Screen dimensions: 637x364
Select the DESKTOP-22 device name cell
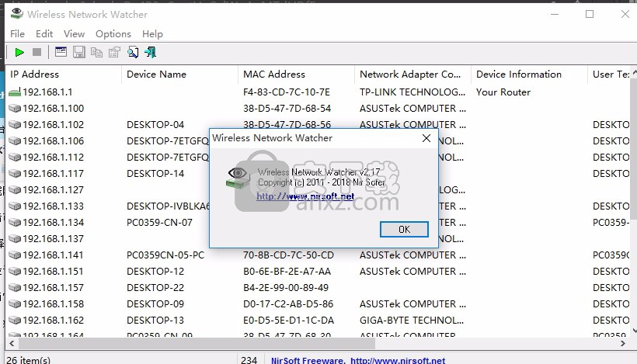[155, 288]
